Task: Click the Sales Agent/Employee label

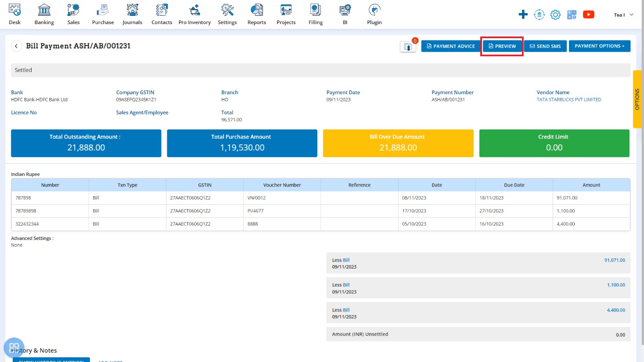Action: (x=142, y=113)
